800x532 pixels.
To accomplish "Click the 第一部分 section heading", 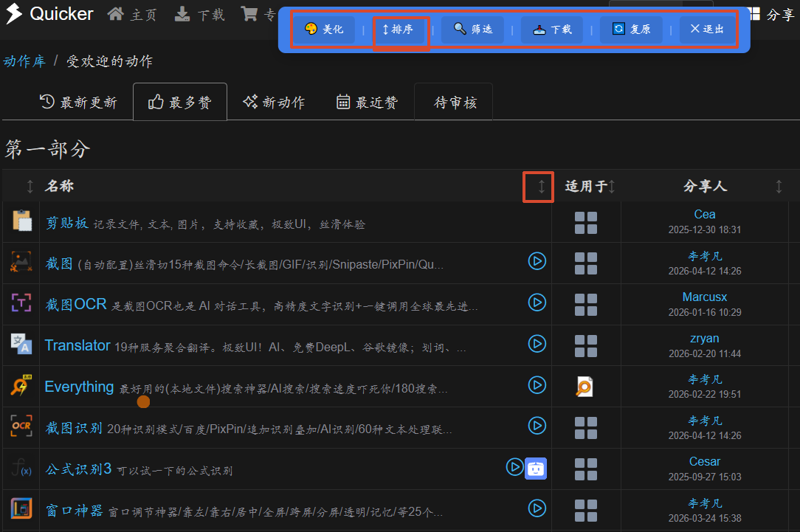I will (x=47, y=150).
